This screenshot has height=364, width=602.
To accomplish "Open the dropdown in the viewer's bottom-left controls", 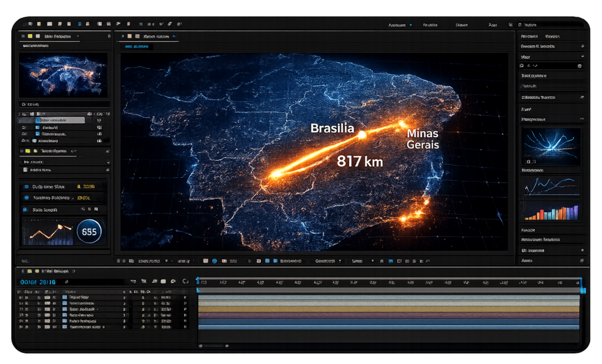I will (x=166, y=261).
